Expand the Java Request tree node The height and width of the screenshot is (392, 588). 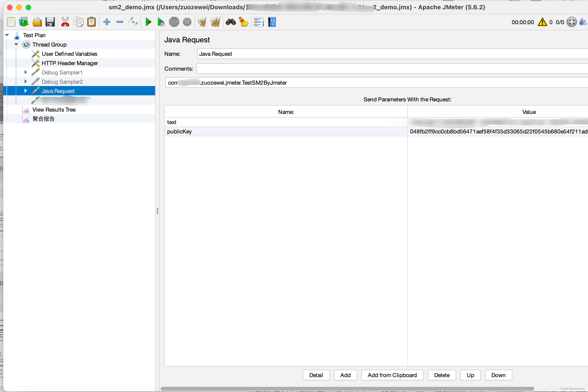pyautogui.click(x=26, y=91)
